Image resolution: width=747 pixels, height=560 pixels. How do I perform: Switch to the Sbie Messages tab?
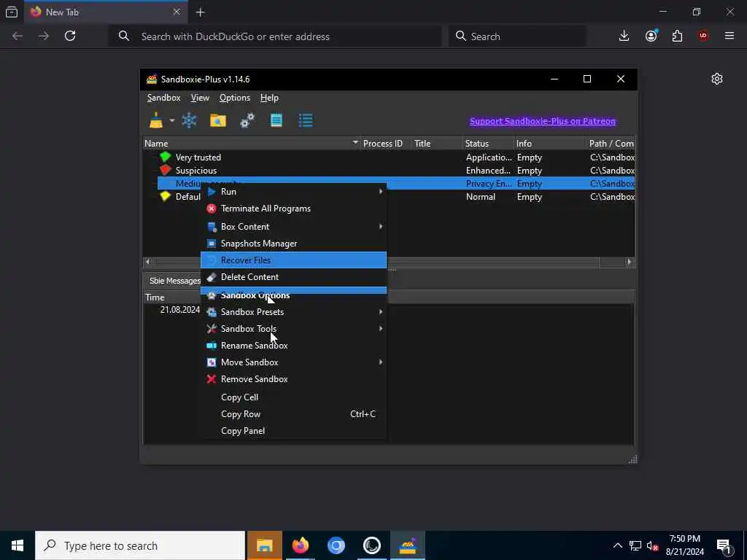click(x=175, y=281)
